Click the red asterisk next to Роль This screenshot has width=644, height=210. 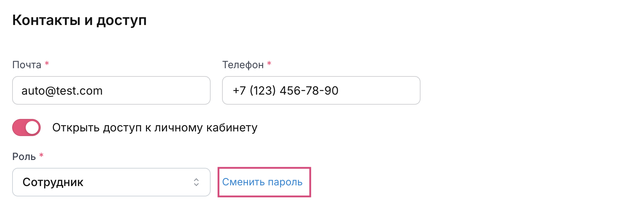[41, 155]
